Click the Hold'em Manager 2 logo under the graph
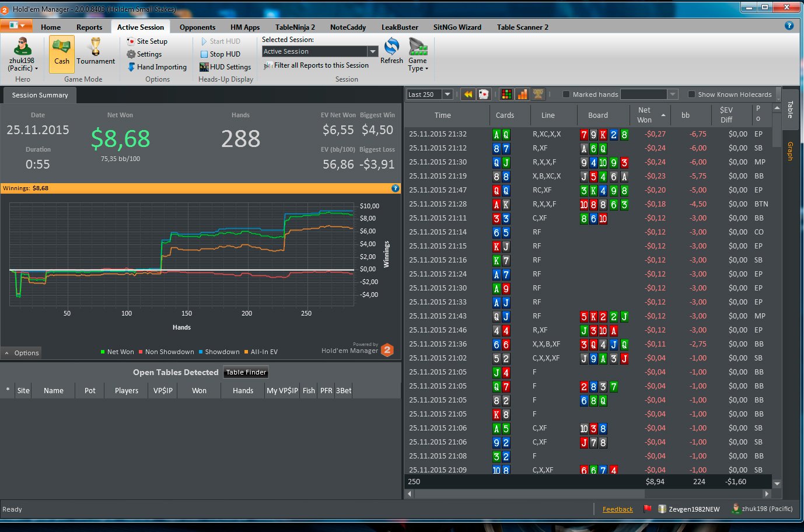 pyautogui.click(x=387, y=350)
